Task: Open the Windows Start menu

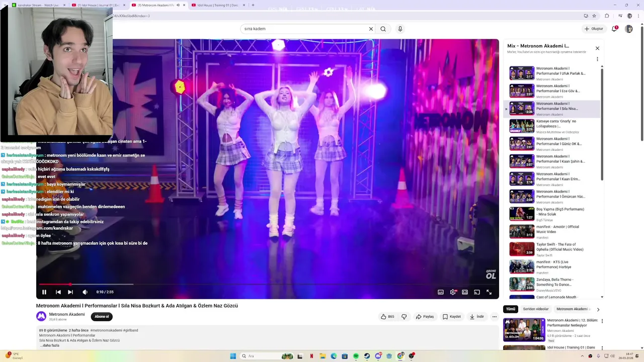Action: [233, 356]
